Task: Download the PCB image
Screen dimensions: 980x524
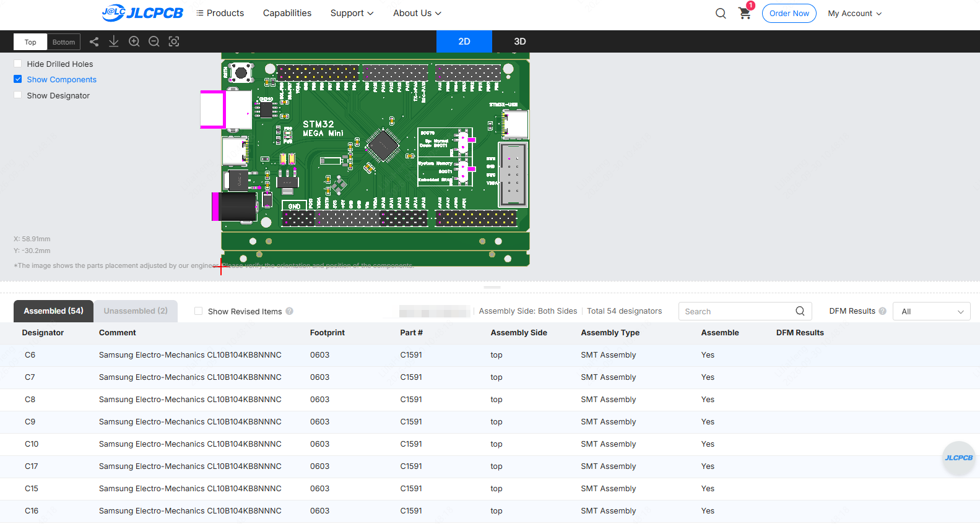Action: [x=114, y=41]
